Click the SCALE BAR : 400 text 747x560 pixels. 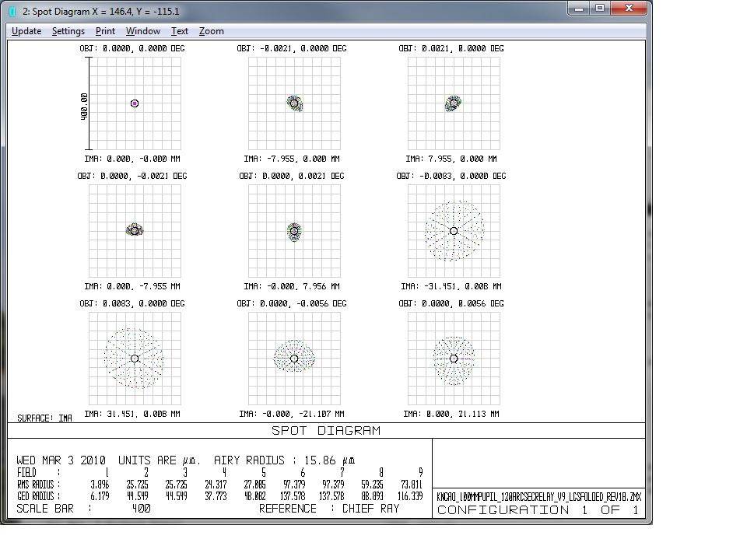[83, 509]
